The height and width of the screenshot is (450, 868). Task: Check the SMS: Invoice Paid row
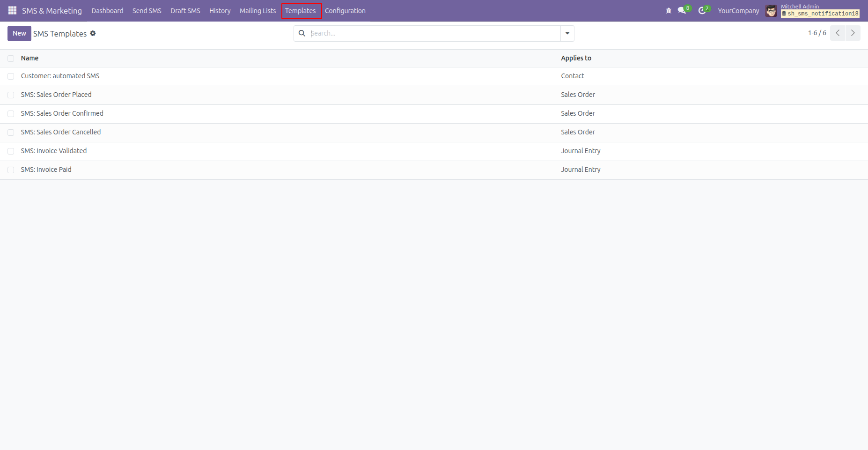click(x=11, y=170)
